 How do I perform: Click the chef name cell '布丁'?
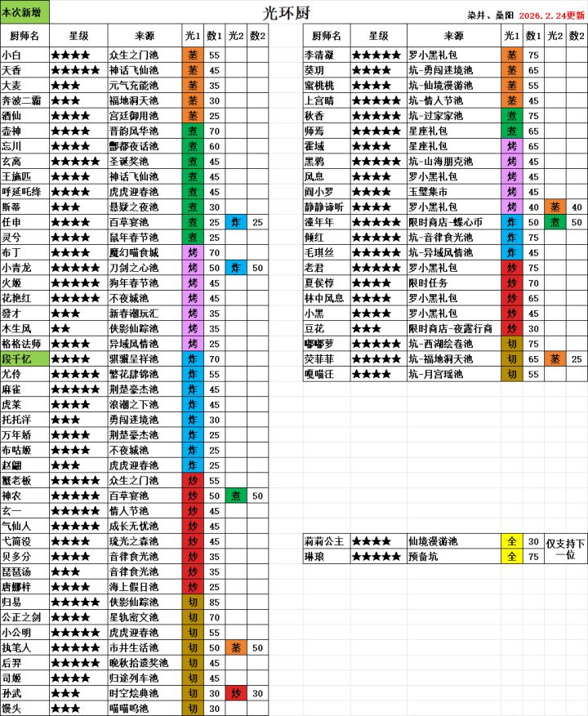pos(24,252)
